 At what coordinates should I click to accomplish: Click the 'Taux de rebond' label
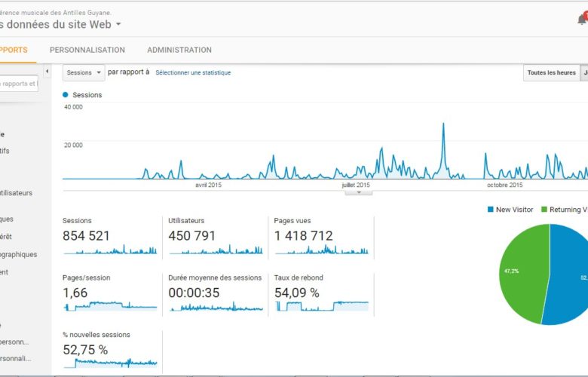coord(299,277)
